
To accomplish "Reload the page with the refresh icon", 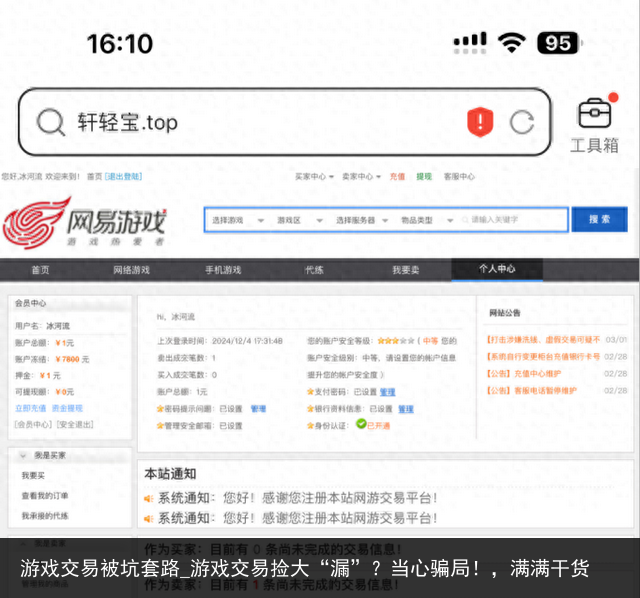I will (521, 122).
